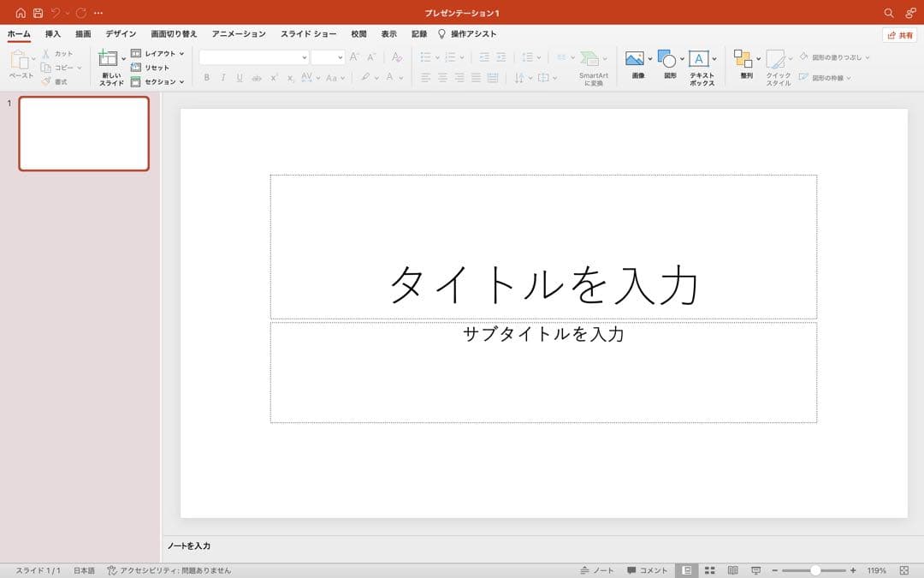
Task: Open reading view from the status bar
Action: pos(731,569)
